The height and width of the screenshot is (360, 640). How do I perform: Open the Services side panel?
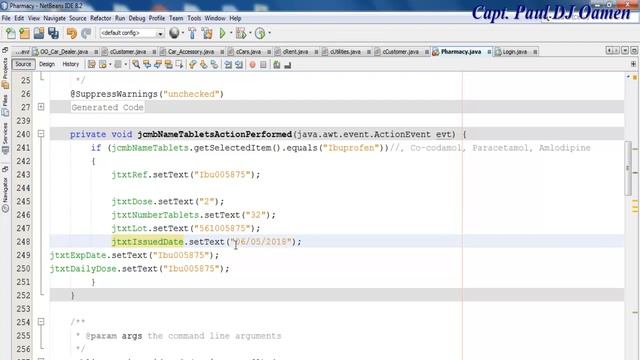coord(5,138)
